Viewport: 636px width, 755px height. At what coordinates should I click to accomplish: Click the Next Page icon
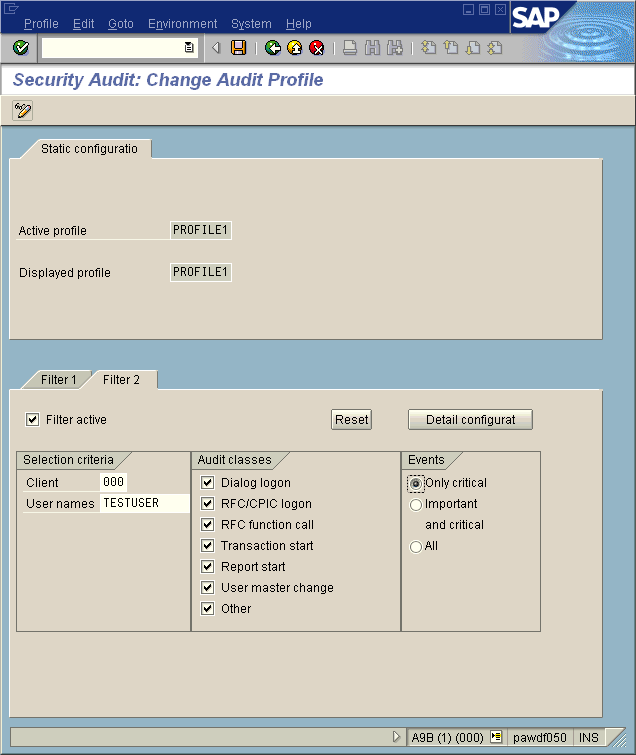[x=473, y=48]
